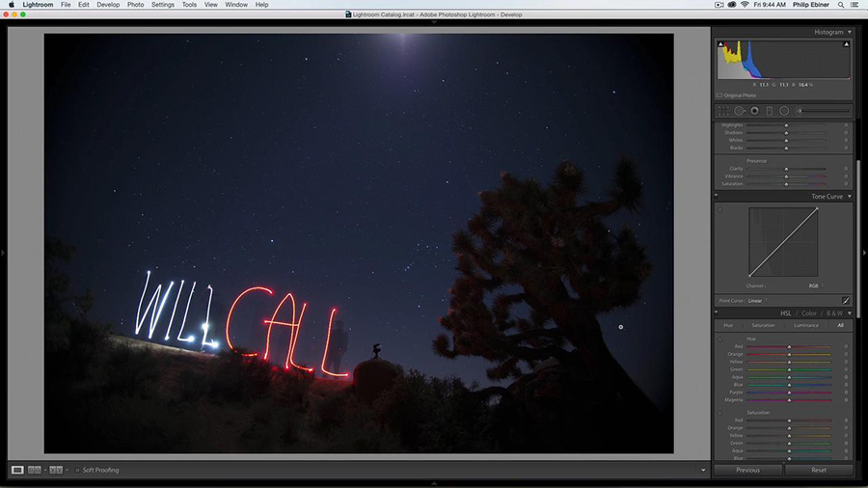
Task: Click the tone curve graph
Action: [x=783, y=242]
